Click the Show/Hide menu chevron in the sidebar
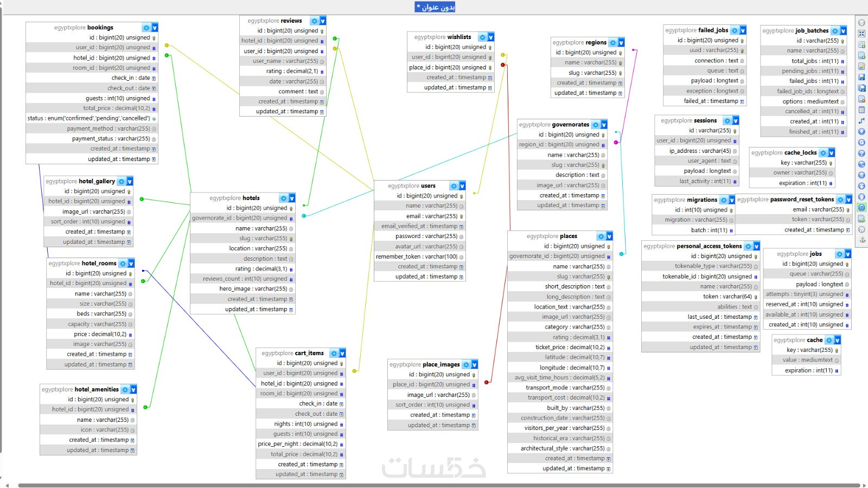Image resolution: width=868 pixels, height=488 pixels. 861,23
